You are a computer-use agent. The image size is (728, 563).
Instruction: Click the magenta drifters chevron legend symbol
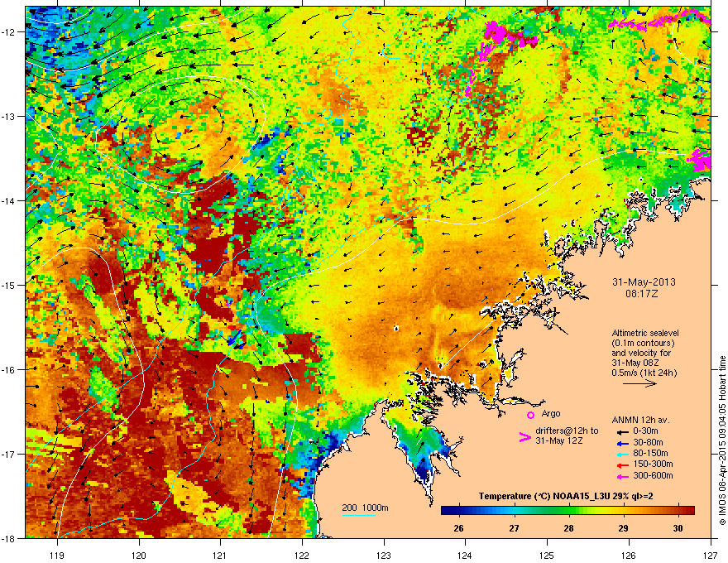tap(524, 437)
